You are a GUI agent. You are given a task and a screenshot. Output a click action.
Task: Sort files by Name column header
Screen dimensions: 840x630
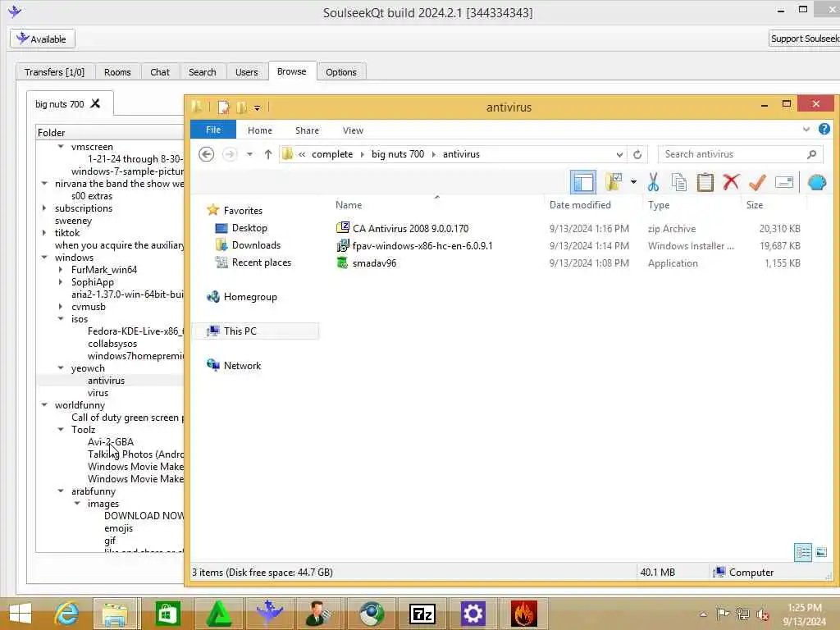pos(349,205)
